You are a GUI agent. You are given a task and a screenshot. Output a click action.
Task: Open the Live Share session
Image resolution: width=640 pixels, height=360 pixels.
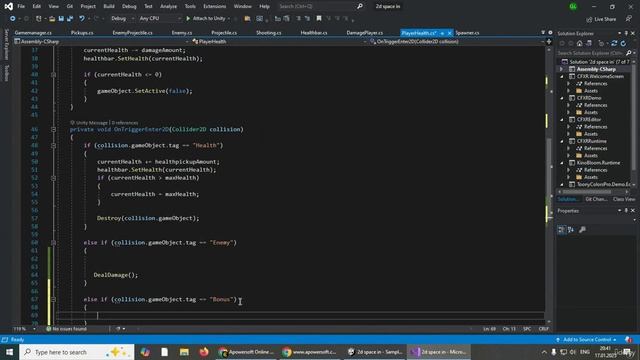[601, 19]
